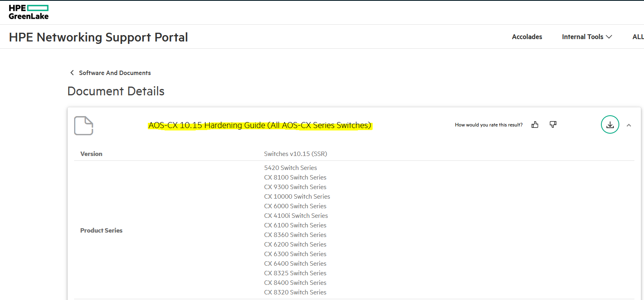644x300 pixels.
Task: Select the CX 8360 Switch Series entry
Action: (x=295, y=235)
